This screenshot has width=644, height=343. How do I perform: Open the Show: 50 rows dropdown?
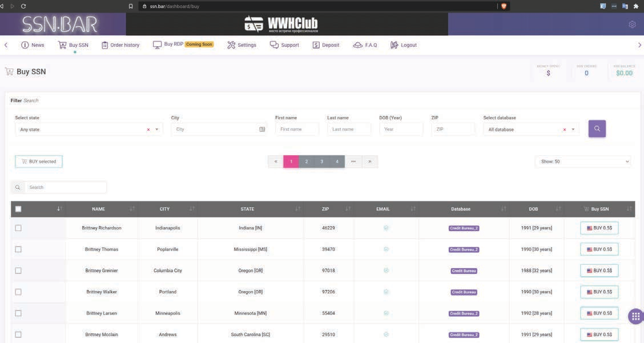pyautogui.click(x=583, y=162)
